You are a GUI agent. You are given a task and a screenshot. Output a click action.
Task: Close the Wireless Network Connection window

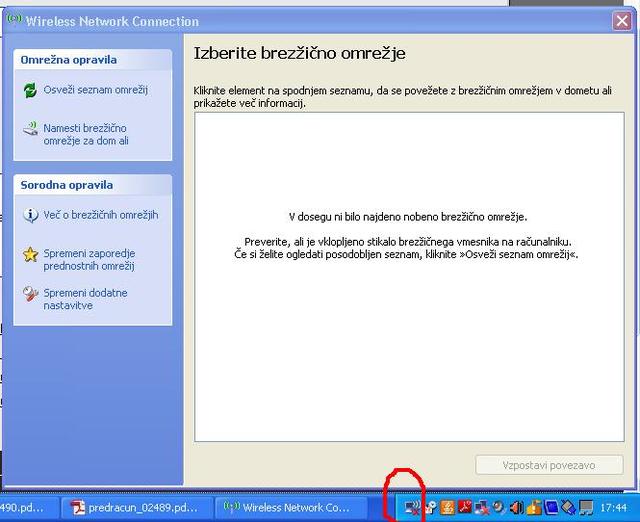pos(622,21)
